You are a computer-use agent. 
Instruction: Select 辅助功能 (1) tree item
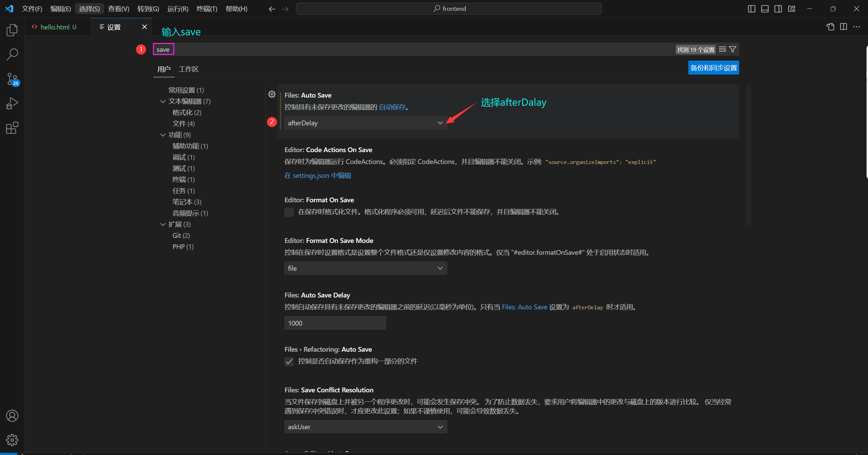190,146
